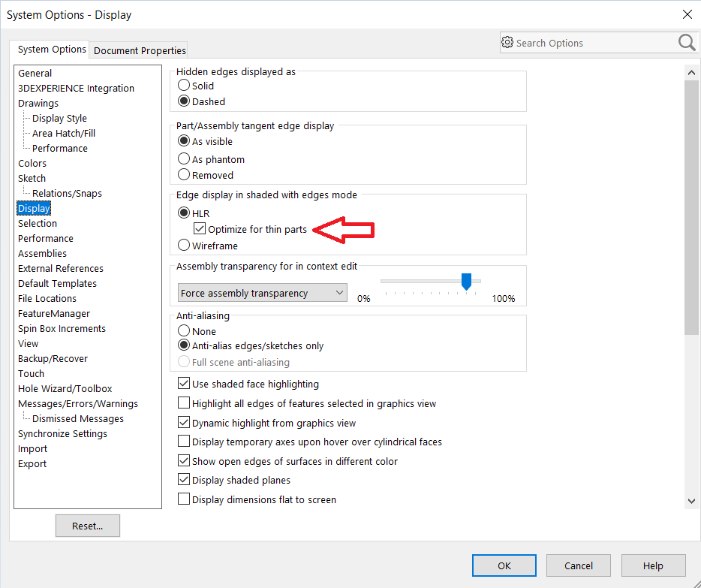Confirm settings with the OK button

(504, 565)
